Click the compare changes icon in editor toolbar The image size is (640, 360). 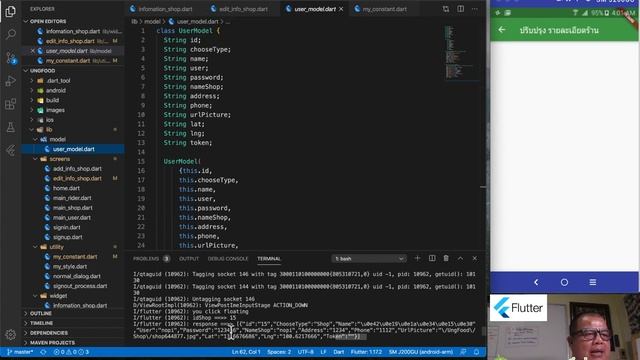coord(446,9)
